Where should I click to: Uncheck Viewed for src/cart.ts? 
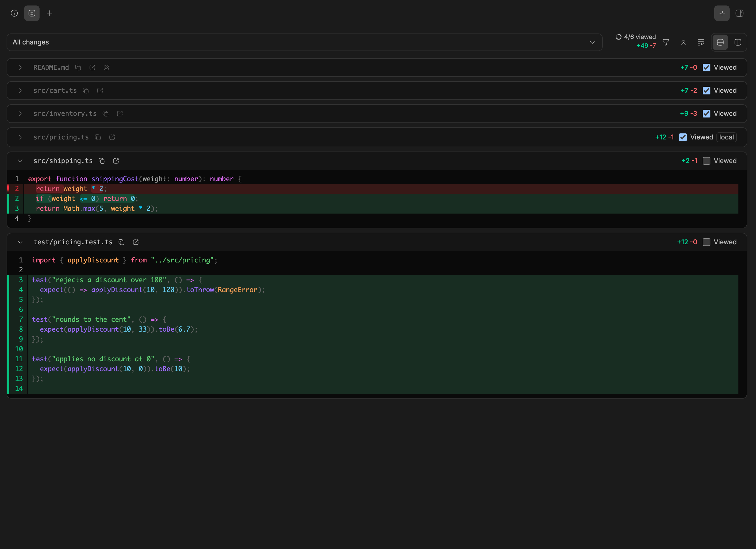point(706,91)
